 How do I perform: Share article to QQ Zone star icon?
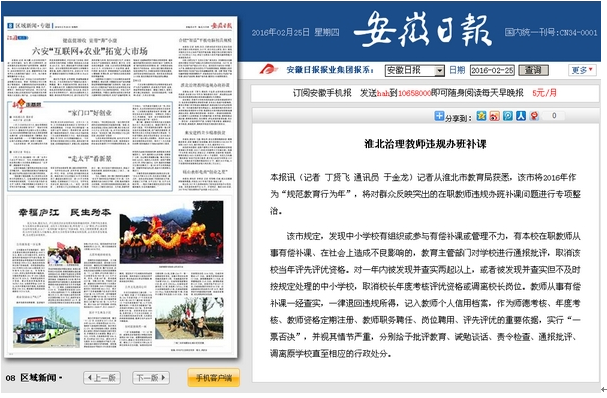(x=481, y=116)
